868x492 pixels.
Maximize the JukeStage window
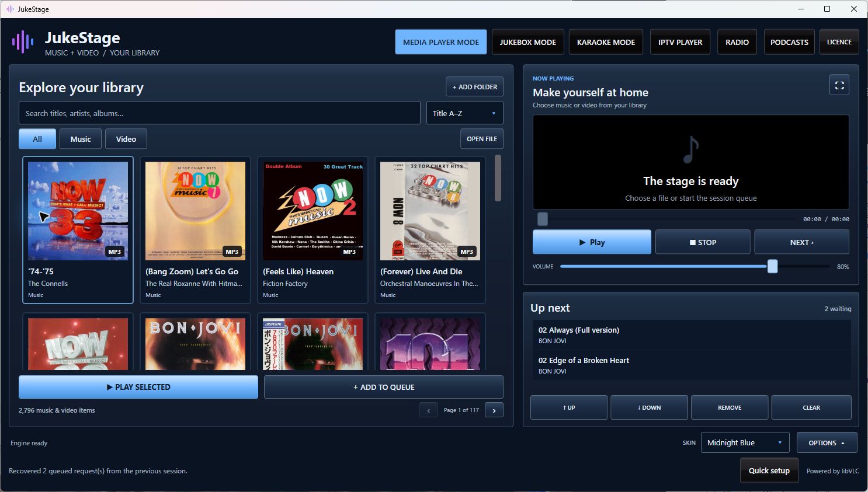(827, 9)
